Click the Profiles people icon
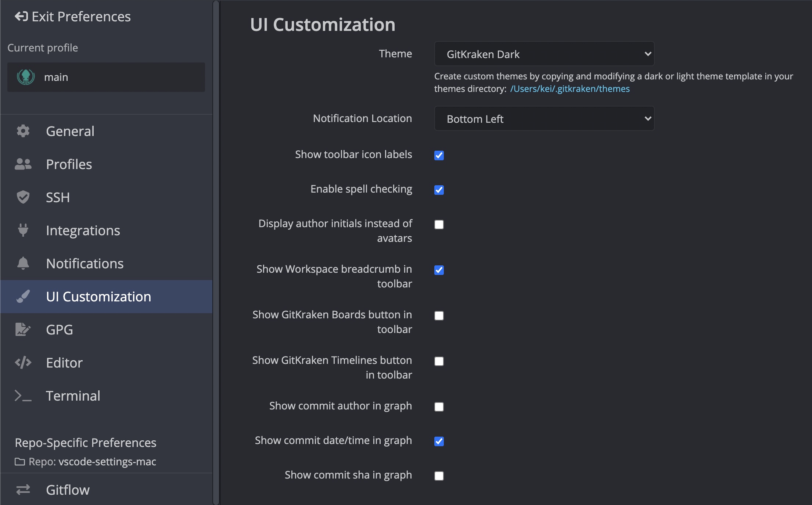Image resolution: width=812 pixels, height=505 pixels. [x=23, y=164]
